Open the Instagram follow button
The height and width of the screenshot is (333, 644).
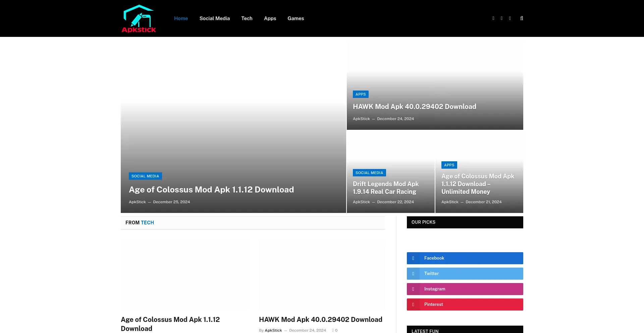tap(465, 289)
